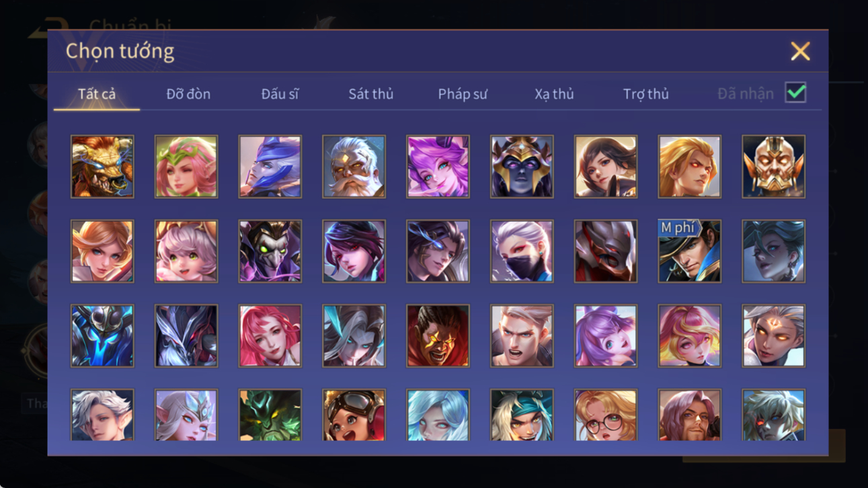Pick the pilot girl wearing goggles
Screen dimensions: 868x488
(354, 415)
